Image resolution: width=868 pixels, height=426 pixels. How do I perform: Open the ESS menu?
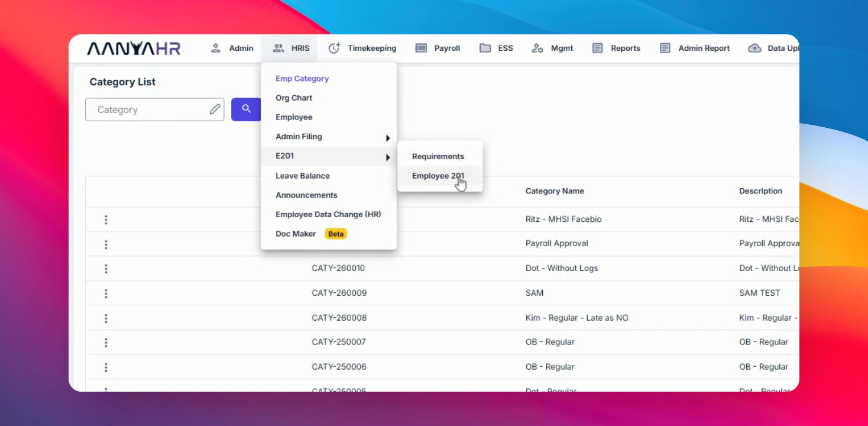496,49
